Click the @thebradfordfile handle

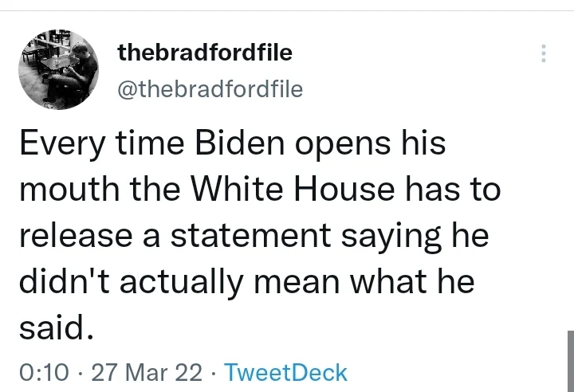click(x=210, y=89)
